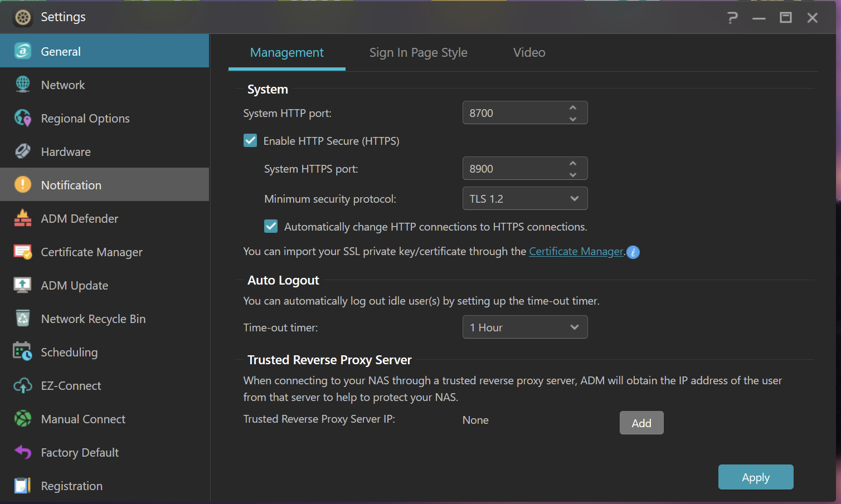This screenshot has width=841, height=504.
Task: Select the Regional Options globe icon
Action: click(x=23, y=118)
